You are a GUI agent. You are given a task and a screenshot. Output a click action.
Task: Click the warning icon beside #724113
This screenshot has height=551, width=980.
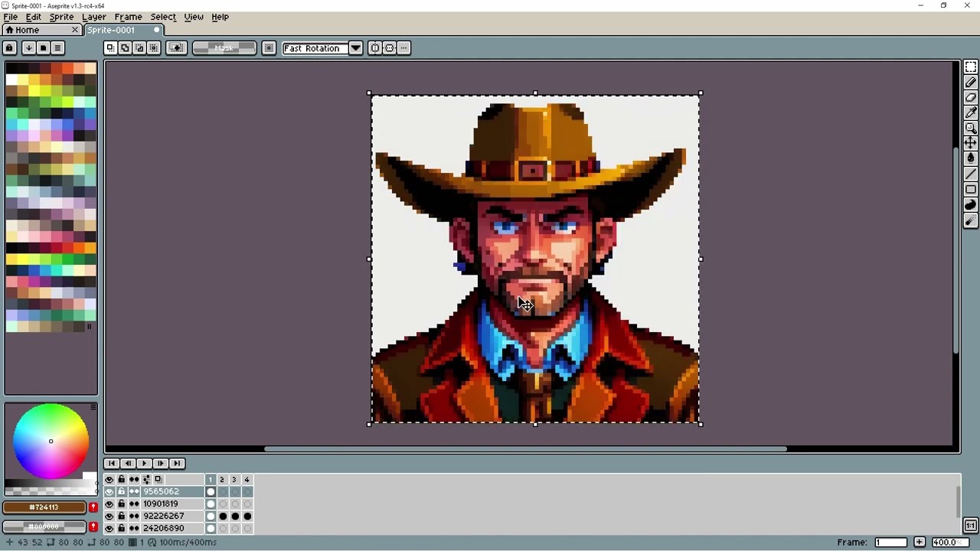click(93, 507)
